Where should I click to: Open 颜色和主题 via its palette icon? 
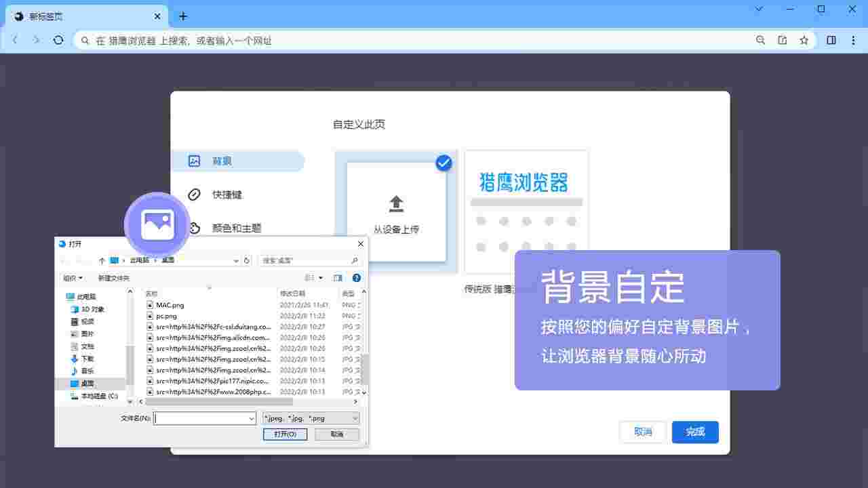[195, 228]
